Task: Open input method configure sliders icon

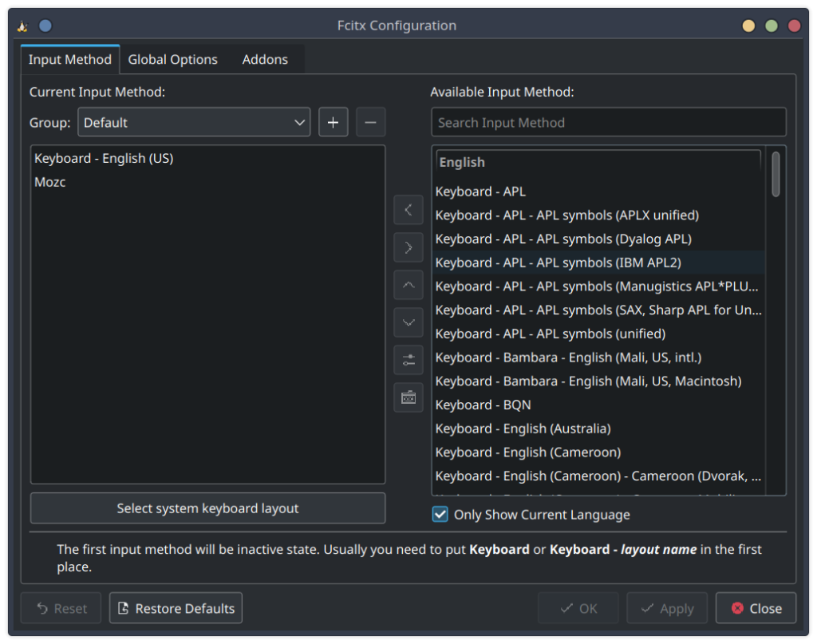Action: pos(408,360)
